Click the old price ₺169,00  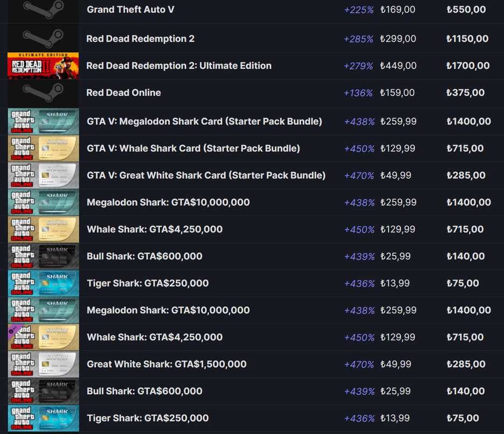coord(397,10)
